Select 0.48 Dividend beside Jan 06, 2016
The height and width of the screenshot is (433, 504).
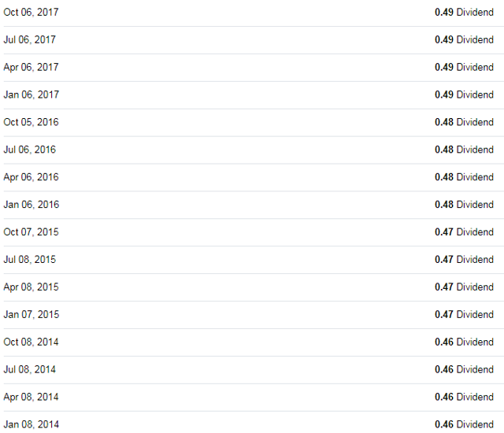[x=464, y=205]
